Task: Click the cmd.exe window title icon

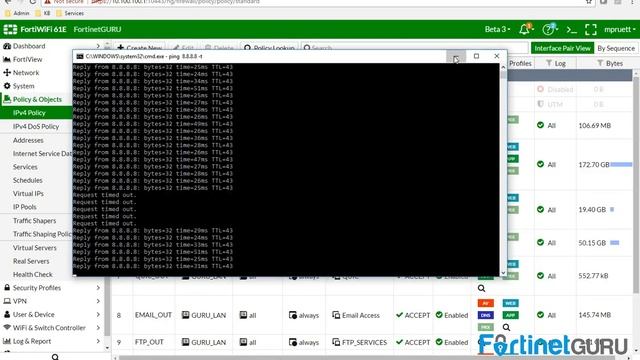Action: pyautogui.click(x=80, y=56)
